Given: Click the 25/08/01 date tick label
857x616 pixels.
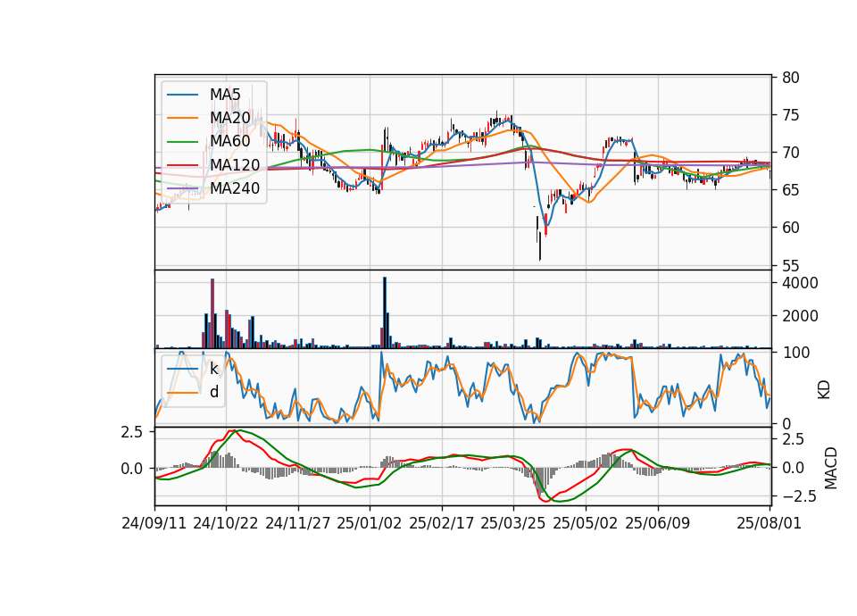Looking at the screenshot, I should tap(770, 523).
